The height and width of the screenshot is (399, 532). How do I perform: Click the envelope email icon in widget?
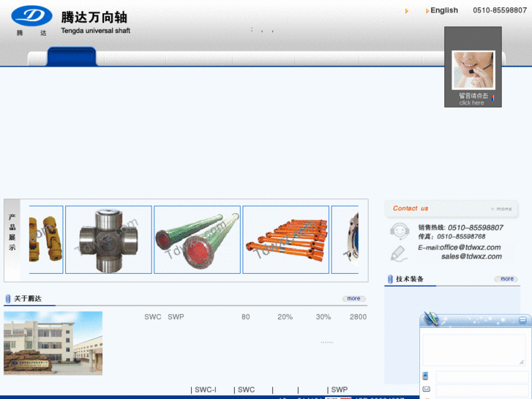[x=426, y=389]
